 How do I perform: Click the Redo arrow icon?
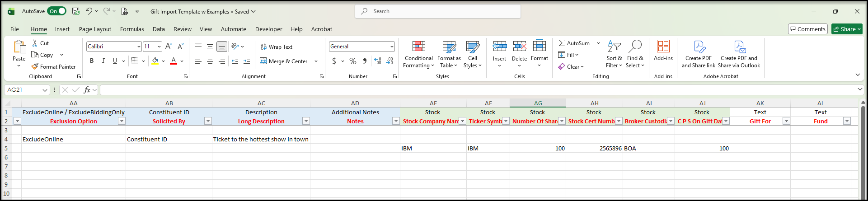pos(106,11)
